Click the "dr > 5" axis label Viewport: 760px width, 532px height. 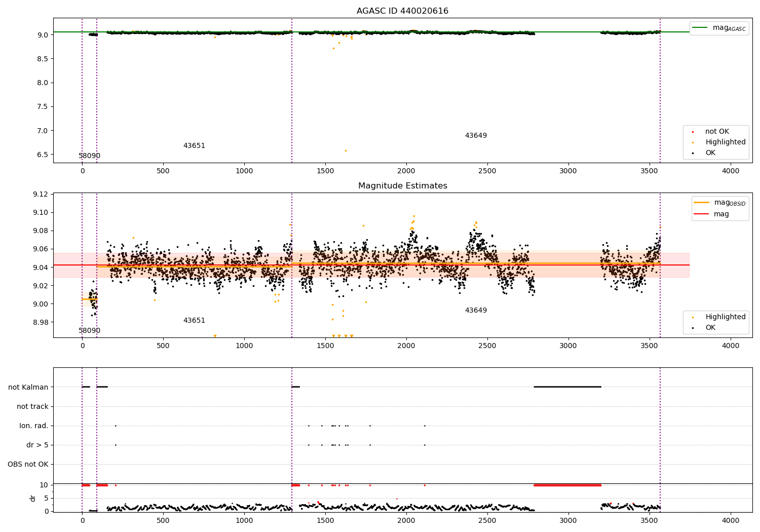(37, 445)
